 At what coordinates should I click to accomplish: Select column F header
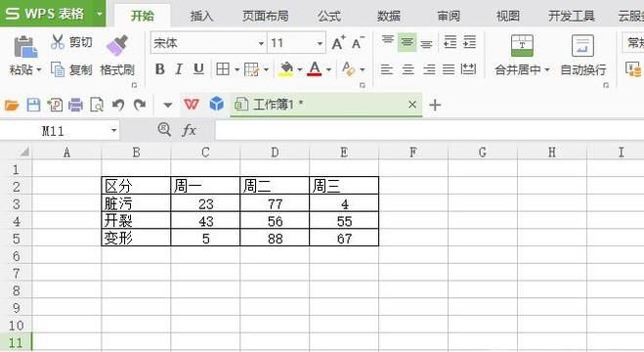pos(413,153)
